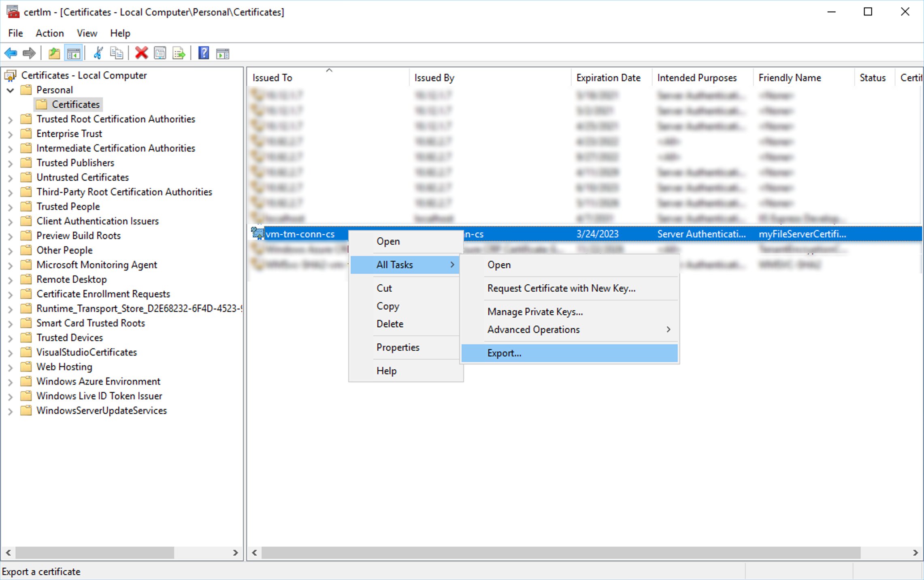Select Windows Azure Environment tree item
This screenshot has height=580, width=924.
(98, 382)
